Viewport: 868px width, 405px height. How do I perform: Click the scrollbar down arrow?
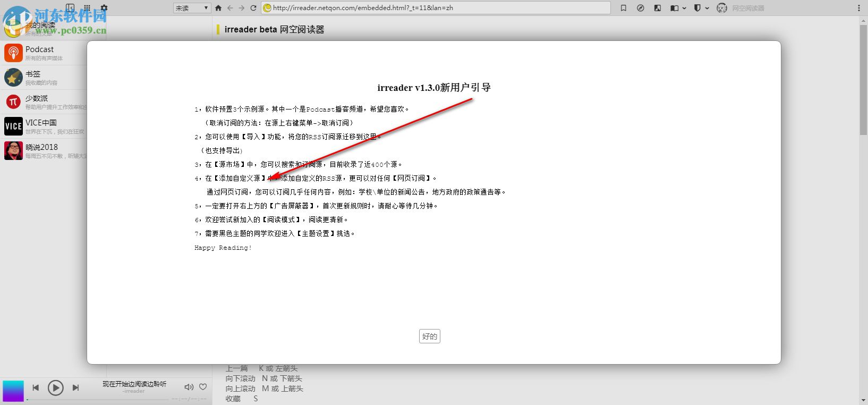(864, 400)
